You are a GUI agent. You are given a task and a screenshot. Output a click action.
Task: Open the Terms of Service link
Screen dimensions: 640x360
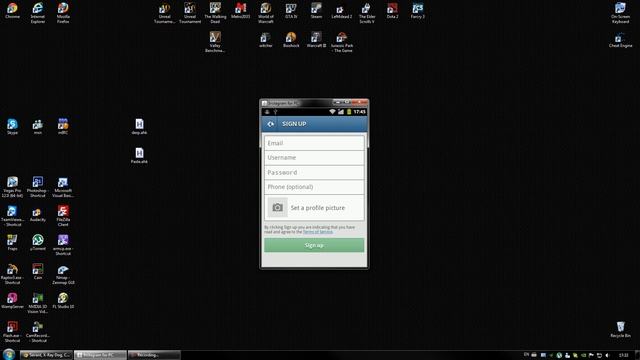tap(318, 232)
